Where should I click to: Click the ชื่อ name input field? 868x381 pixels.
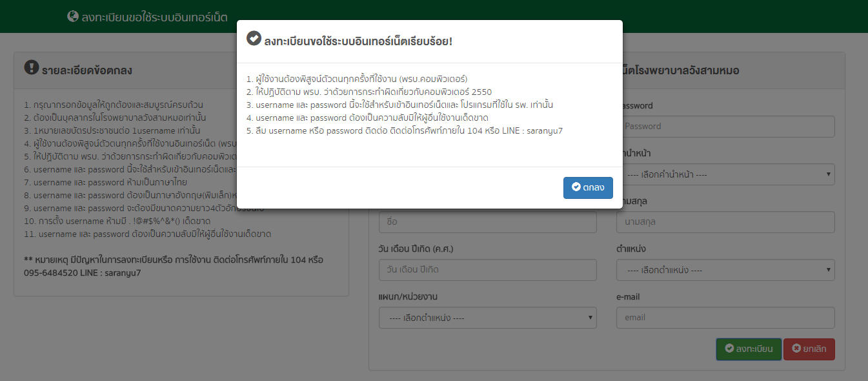pyautogui.click(x=487, y=222)
